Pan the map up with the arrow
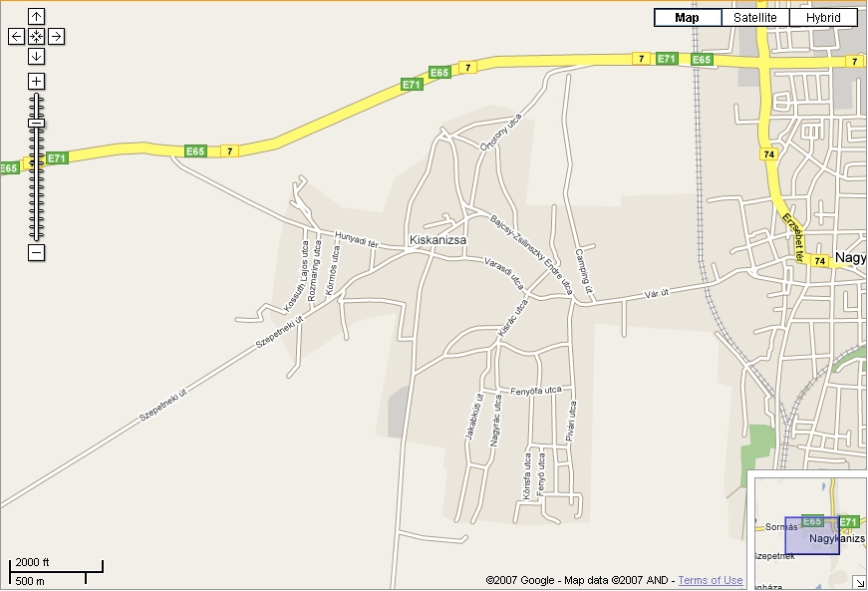This screenshot has height=591, width=868. click(x=36, y=17)
